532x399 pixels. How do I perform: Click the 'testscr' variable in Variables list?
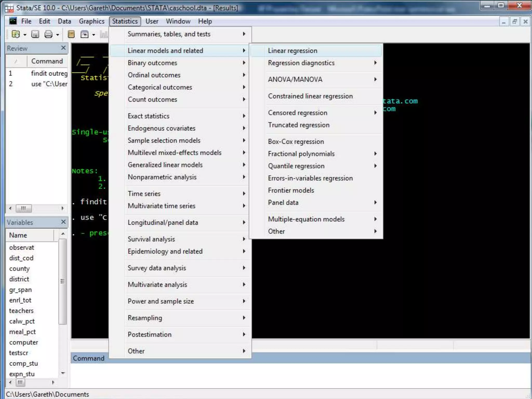click(x=18, y=353)
